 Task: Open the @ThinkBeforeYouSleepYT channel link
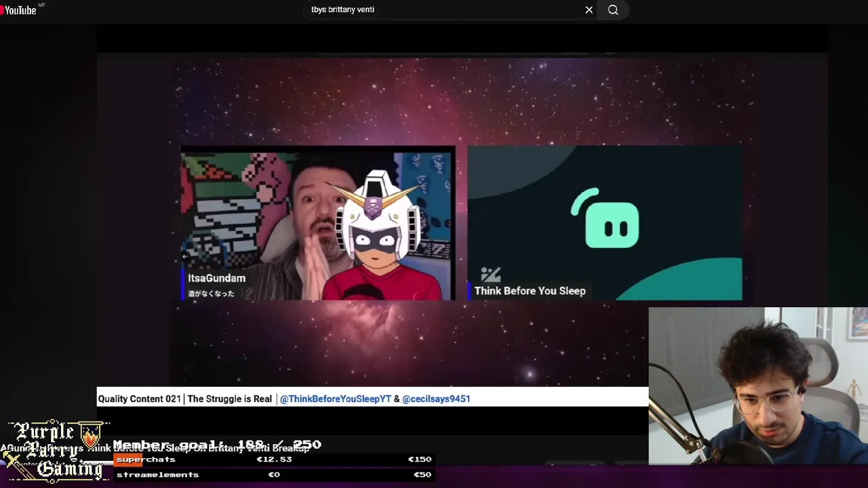336,399
